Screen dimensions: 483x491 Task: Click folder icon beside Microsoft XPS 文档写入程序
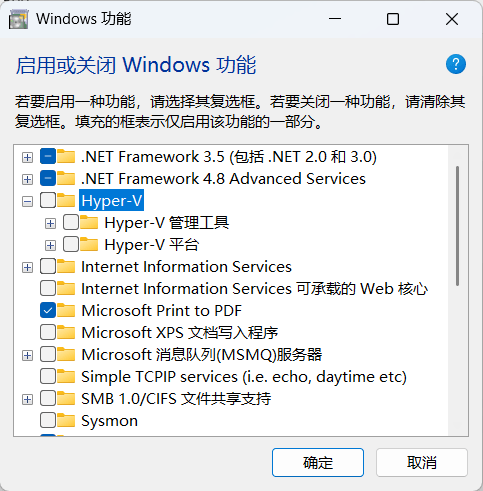pos(66,332)
